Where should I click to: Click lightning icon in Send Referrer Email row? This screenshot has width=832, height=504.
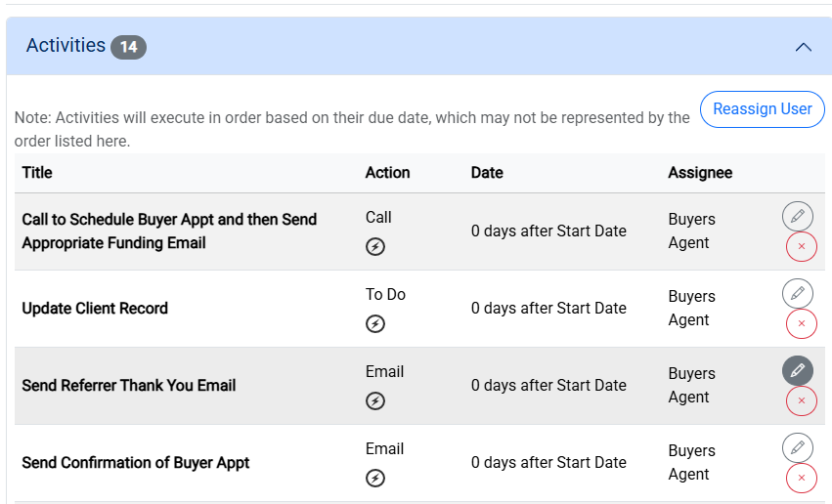pyautogui.click(x=375, y=400)
